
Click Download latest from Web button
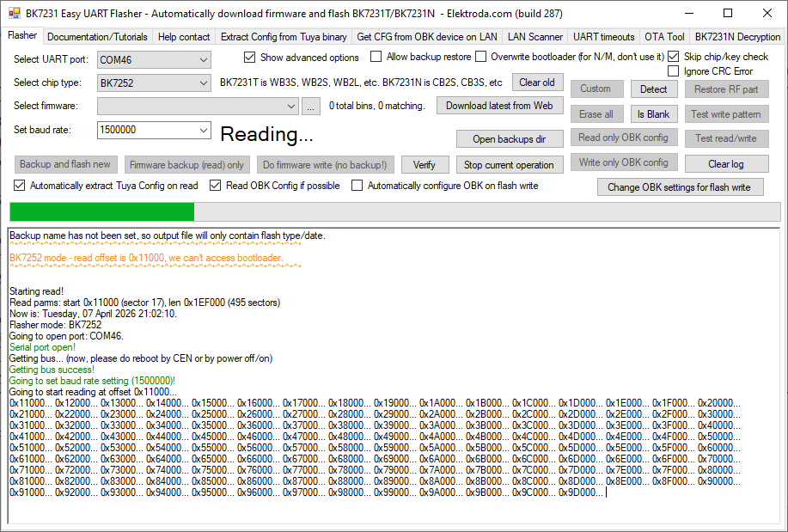point(499,106)
